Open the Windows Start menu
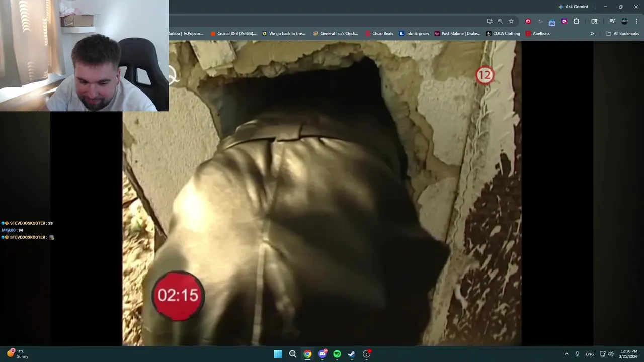This screenshot has width=644, height=362. coord(278,354)
